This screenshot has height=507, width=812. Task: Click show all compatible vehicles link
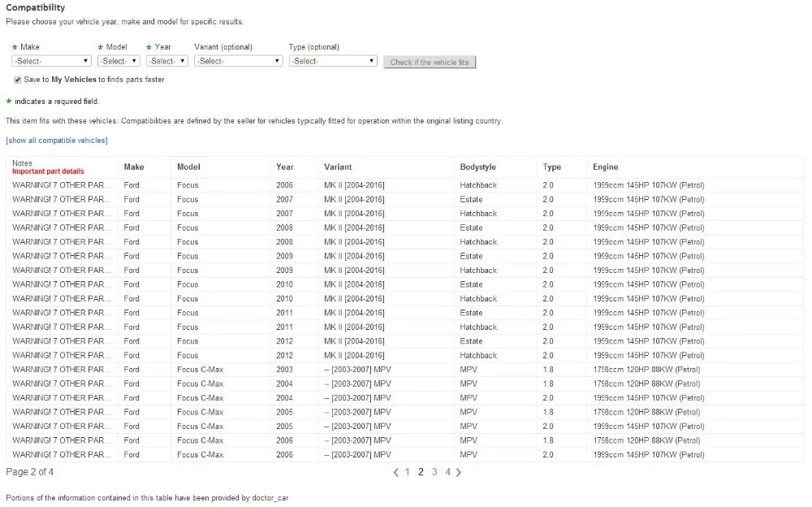coord(57,141)
